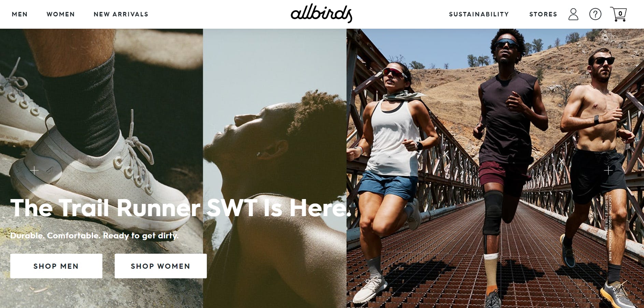
Task: Click the vertical Sequoia National Park location text
Action: tap(609, 228)
